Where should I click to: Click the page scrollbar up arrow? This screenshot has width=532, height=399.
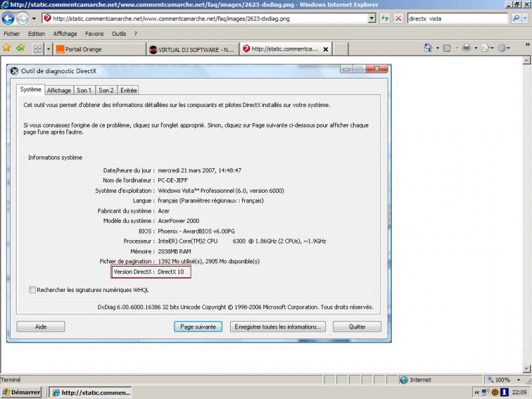coord(527,61)
